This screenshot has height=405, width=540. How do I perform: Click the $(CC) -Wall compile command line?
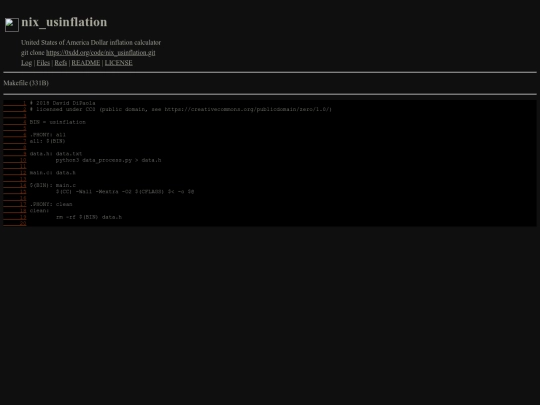(x=125, y=191)
